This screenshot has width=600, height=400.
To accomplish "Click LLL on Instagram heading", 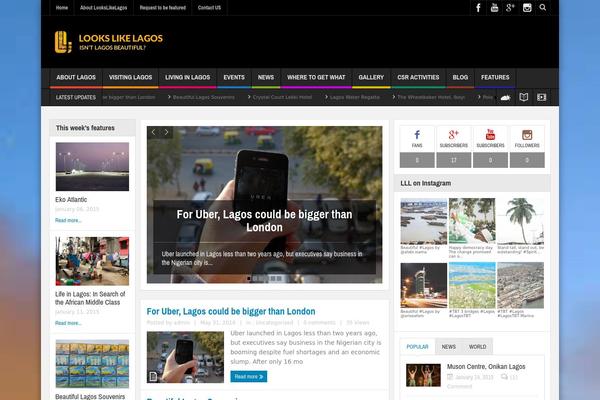I will [x=426, y=183].
